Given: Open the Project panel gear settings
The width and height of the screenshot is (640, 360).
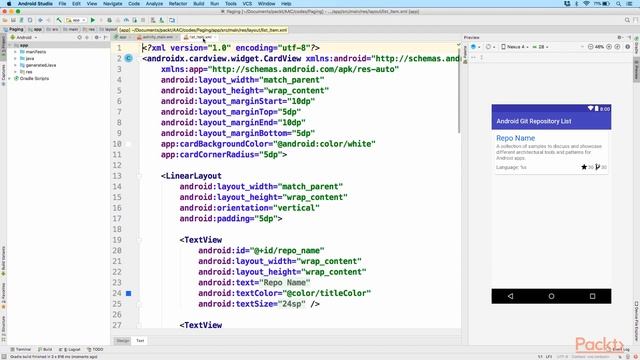Looking at the screenshot, I should 97,38.
